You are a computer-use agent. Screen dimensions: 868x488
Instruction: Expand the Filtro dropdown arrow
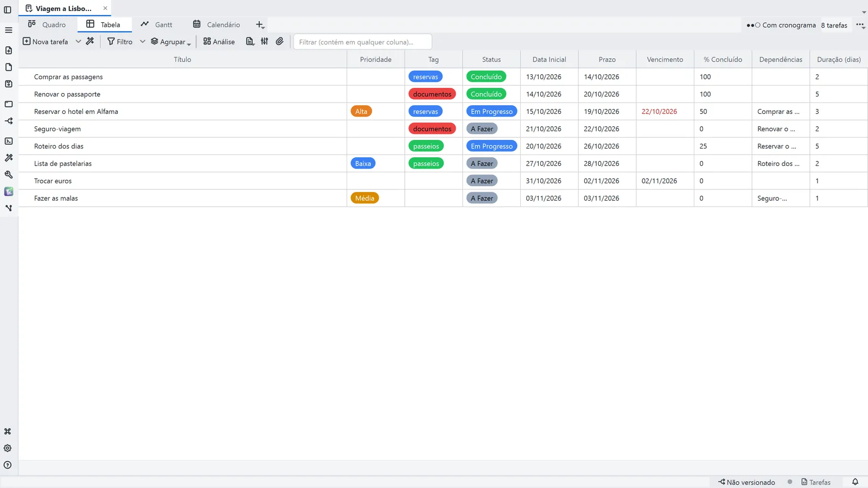coord(142,41)
